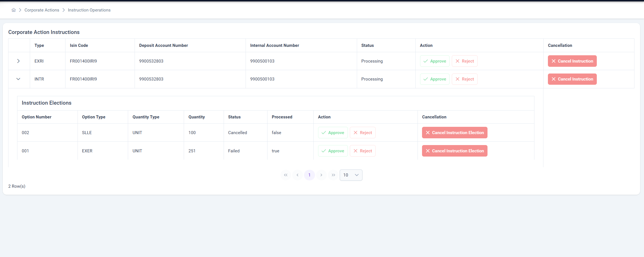
Task: Approve election option 001
Action: coord(333,151)
